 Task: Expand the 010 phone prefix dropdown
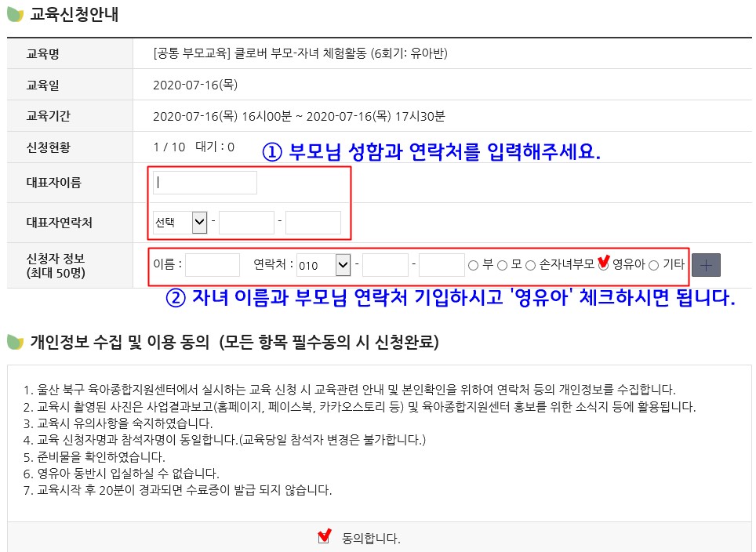coord(323,265)
